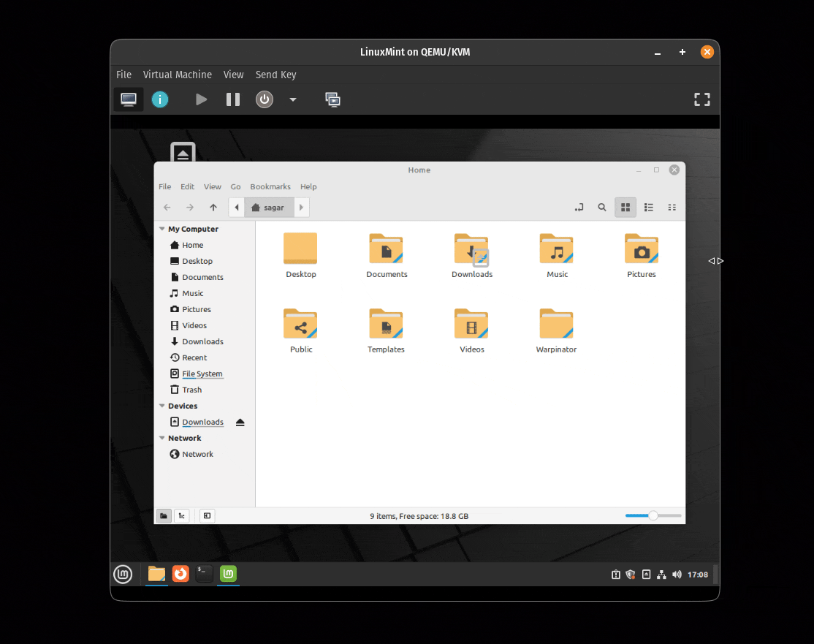Hide the sidebar with the panel toggle button
Screen dimensions: 814x644
click(x=207, y=515)
